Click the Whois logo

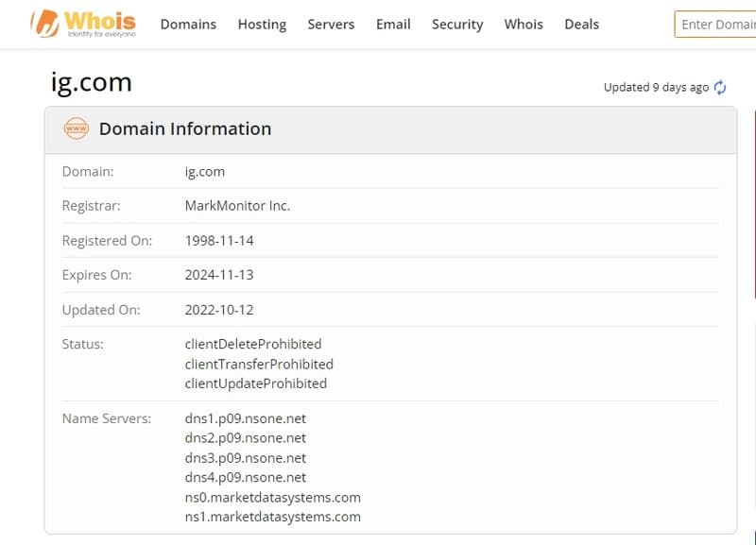(83, 23)
